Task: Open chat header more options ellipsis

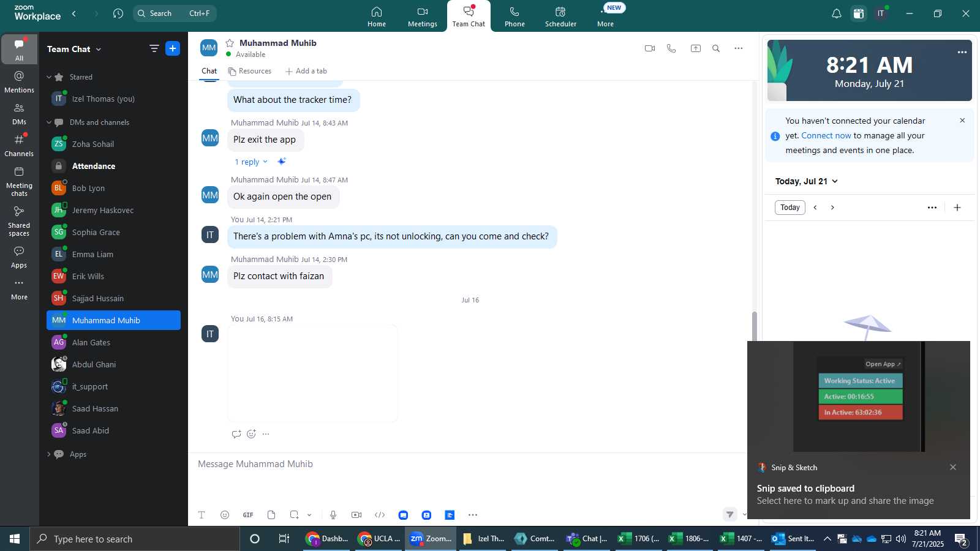Action: pyautogui.click(x=739, y=48)
